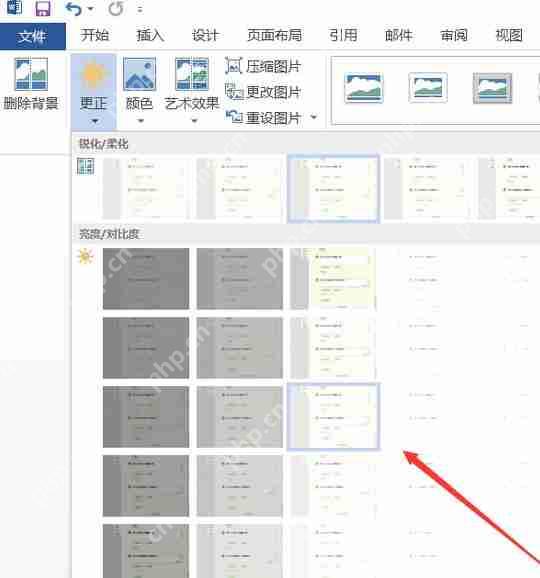
Task: Click the 重设图片 text label
Action: click(x=273, y=118)
